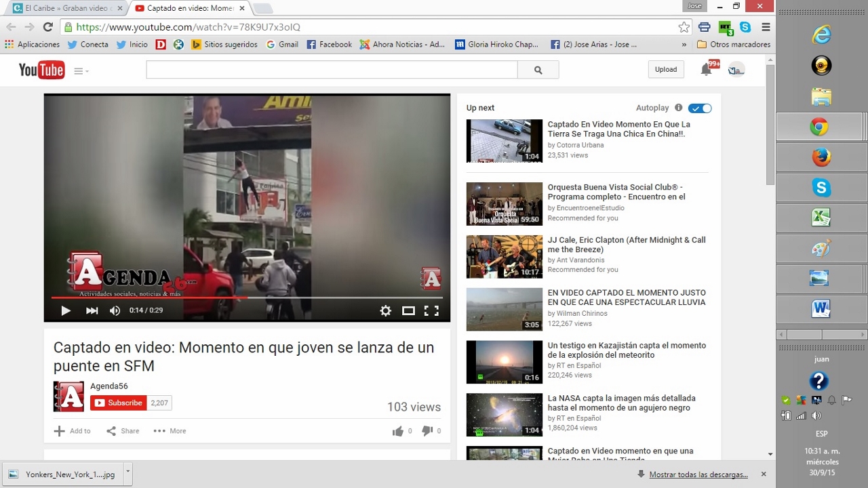868x488 pixels.
Task: Open the Cotorra Urbana channel link
Action: pos(580,145)
